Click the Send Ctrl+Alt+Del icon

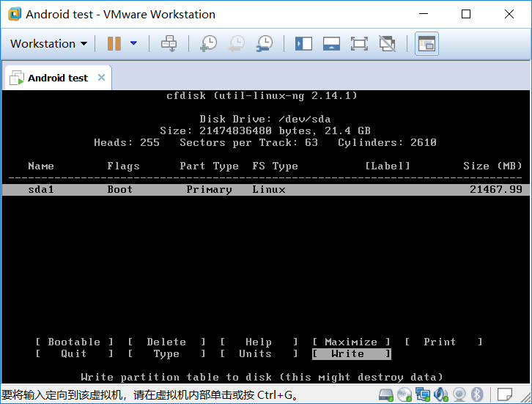click(169, 44)
